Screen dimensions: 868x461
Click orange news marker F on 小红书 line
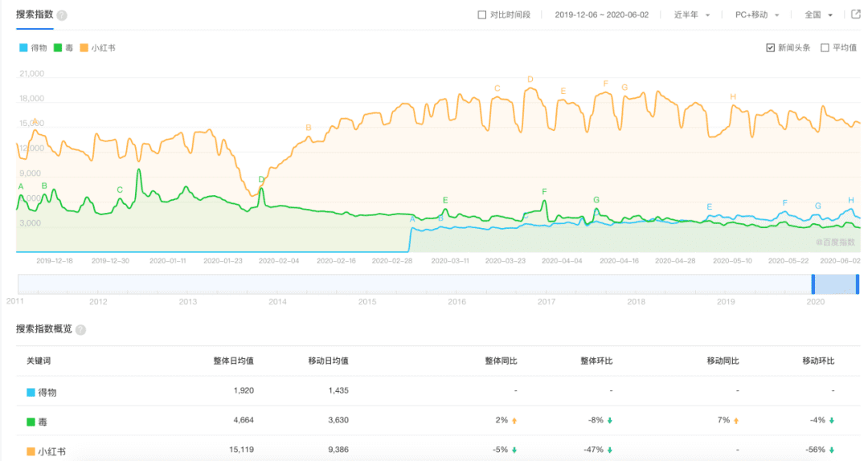pyautogui.click(x=606, y=84)
